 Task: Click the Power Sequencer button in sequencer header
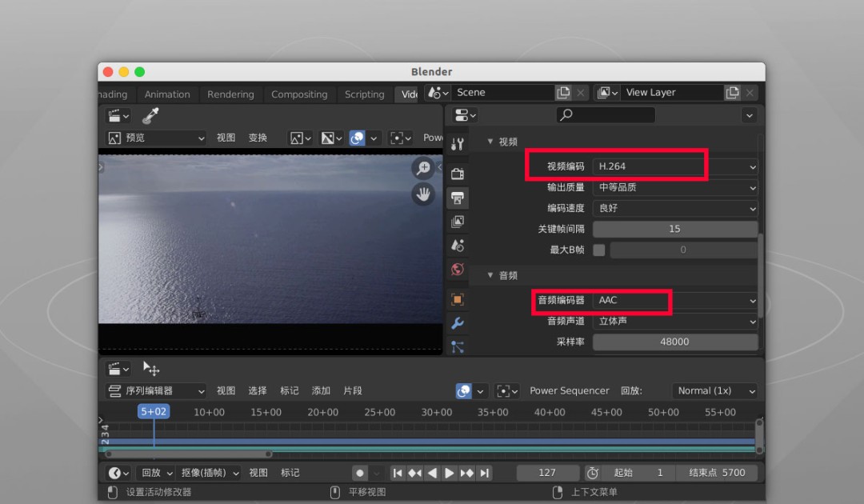(569, 391)
